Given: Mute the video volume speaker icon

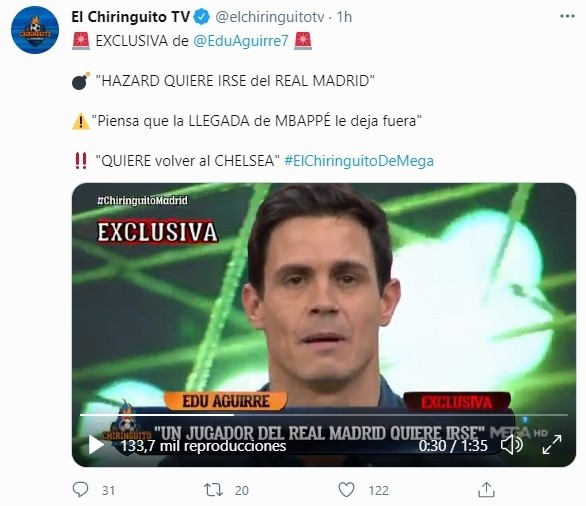Looking at the screenshot, I should 512,445.
